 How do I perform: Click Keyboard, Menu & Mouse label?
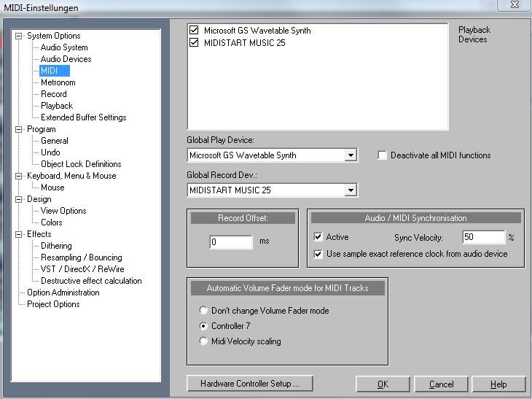click(x=71, y=176)
